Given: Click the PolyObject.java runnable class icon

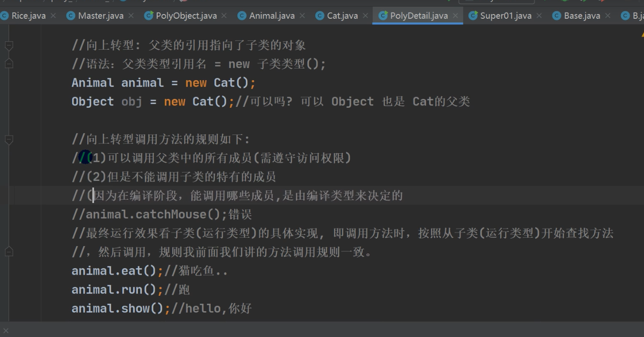Looking at the screenshot, I should pos(149,16).
